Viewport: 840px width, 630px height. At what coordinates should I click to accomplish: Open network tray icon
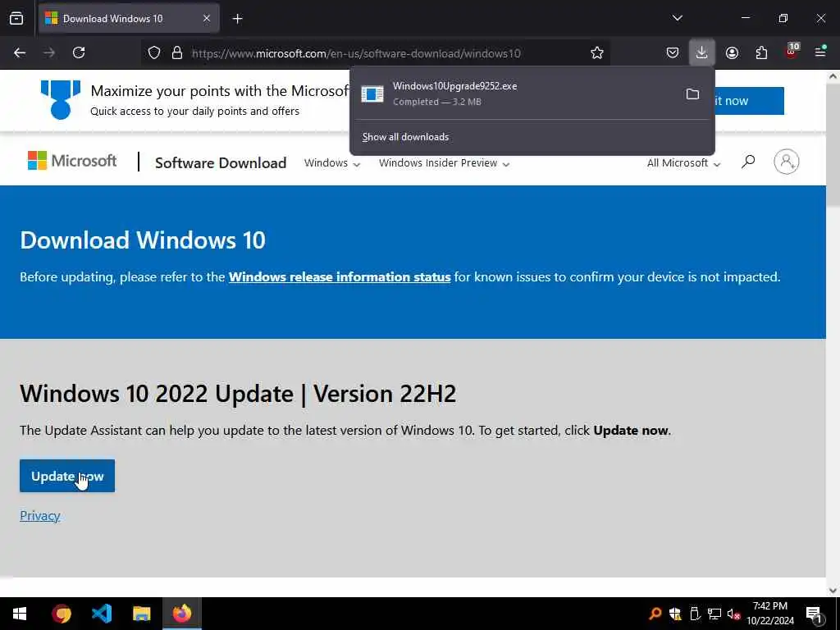714,614
